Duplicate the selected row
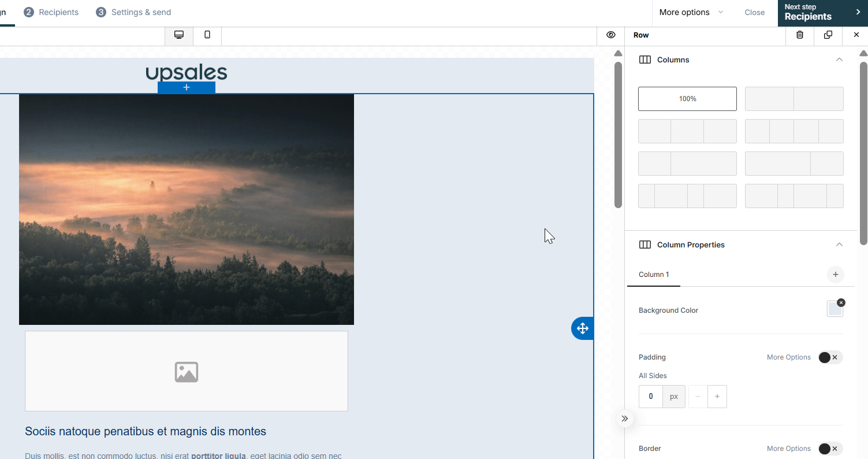The image size is (868, 459). (x=828, y=35)
